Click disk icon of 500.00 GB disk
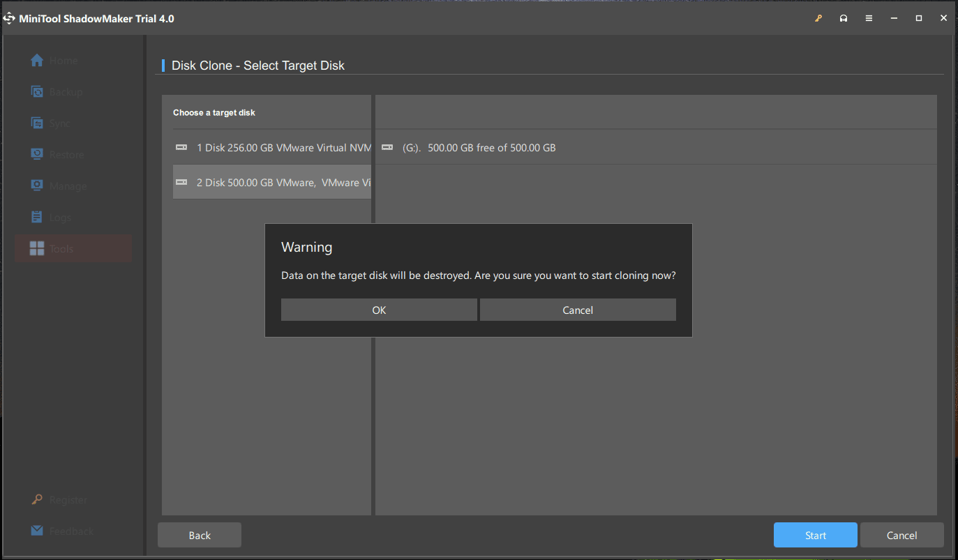The image size is (958, 560). pyautogui.click(x=181, y=182)
